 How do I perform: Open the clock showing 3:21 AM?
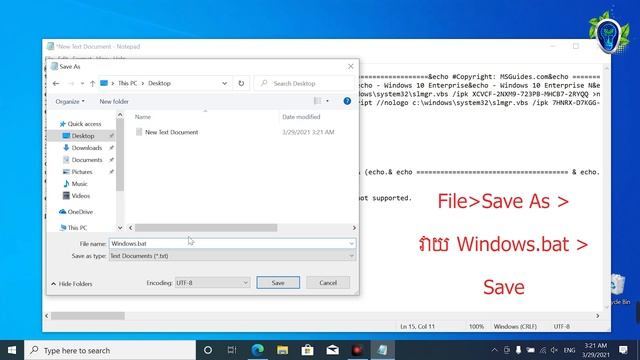[x=596, y=350]
